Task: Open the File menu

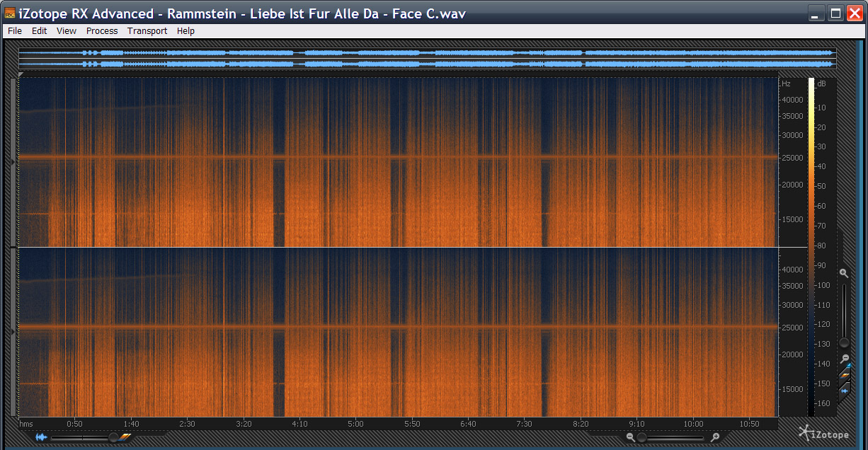Action: click(x=15, y=31)
